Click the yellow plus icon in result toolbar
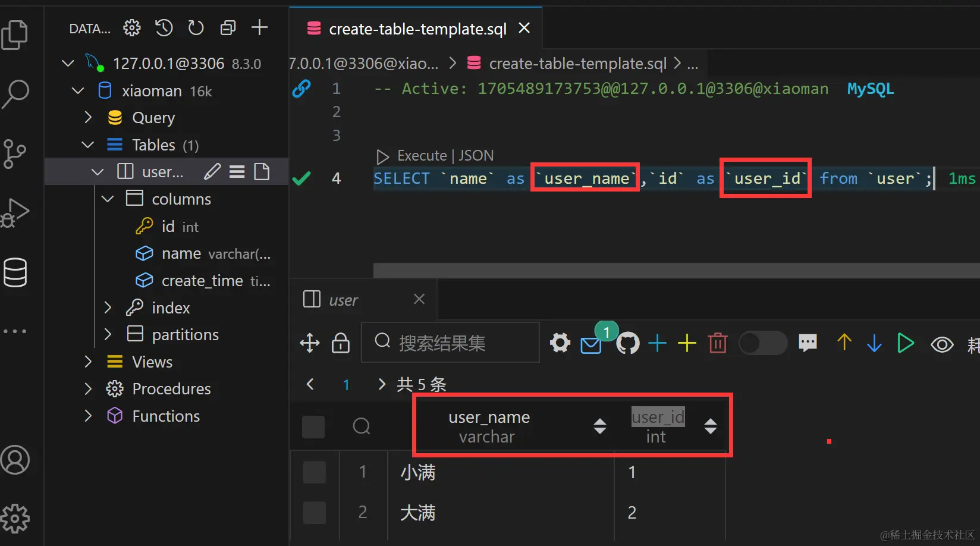This screenshot has width=980, height=546. (x=687, y=343)
